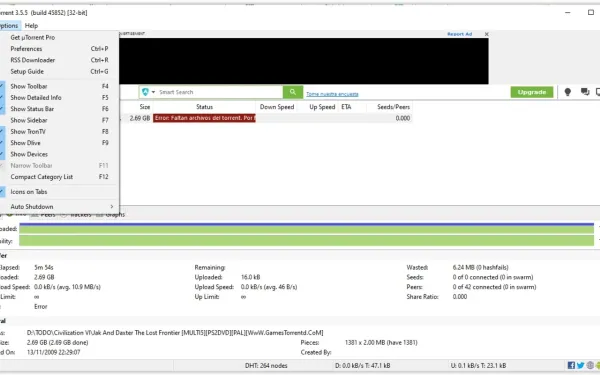Open the Help menu

(x=31, y=26)
